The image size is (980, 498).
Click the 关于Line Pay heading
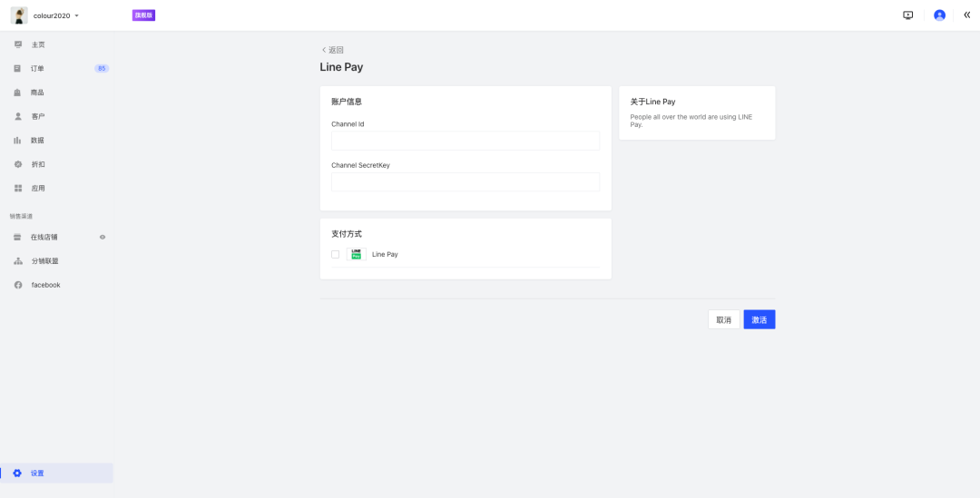tap(652, 102)
